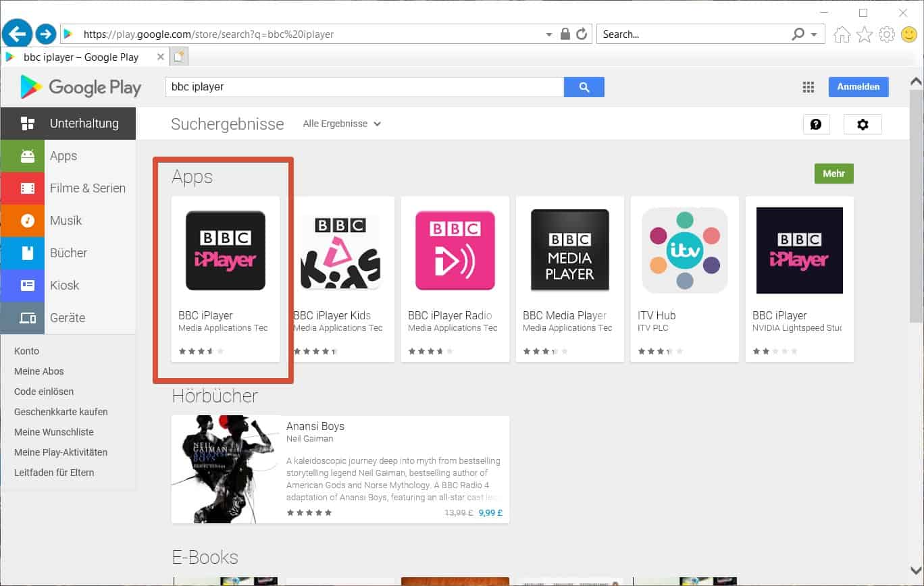Open the search provider dropdown arrow
The height and width of the screenshot is (586, 924).
point(814,34)
